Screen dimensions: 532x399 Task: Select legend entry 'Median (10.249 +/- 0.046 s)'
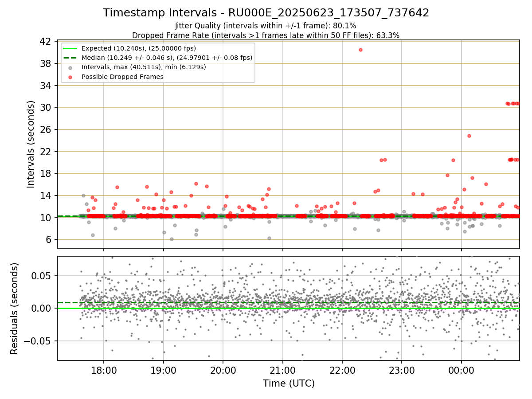[167, 58]
